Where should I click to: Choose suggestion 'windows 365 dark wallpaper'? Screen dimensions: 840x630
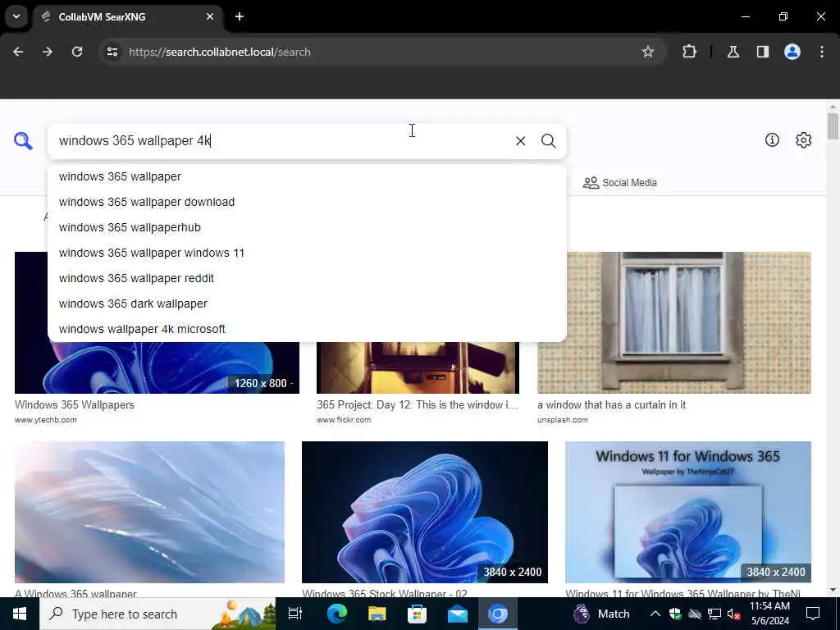[307, 304]
